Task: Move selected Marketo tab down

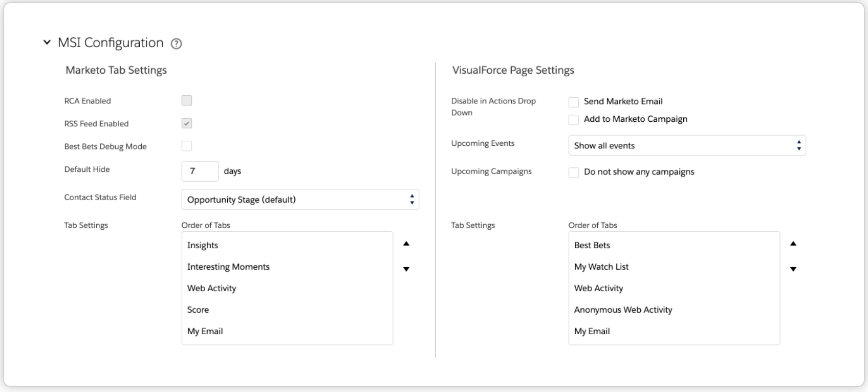Action: (x=406, y=269)
